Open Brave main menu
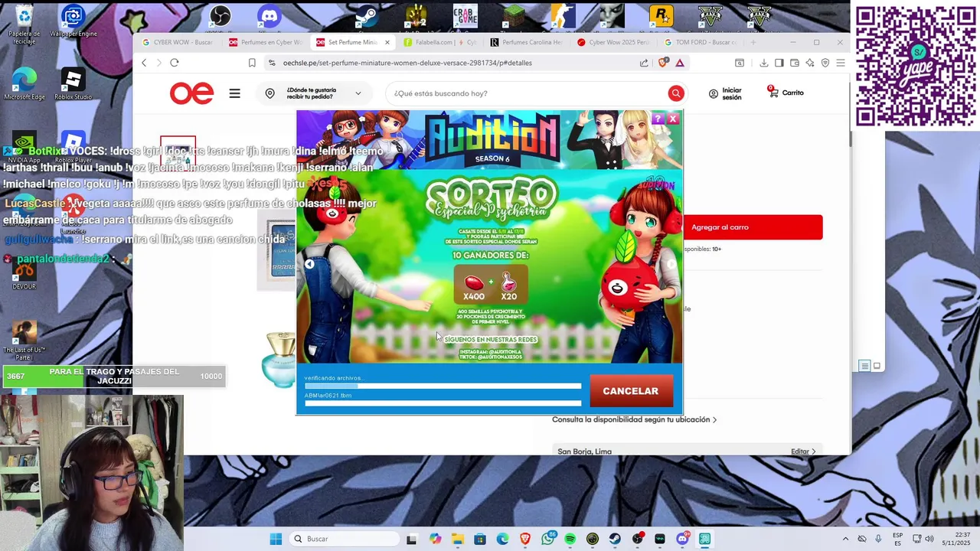 841,63
